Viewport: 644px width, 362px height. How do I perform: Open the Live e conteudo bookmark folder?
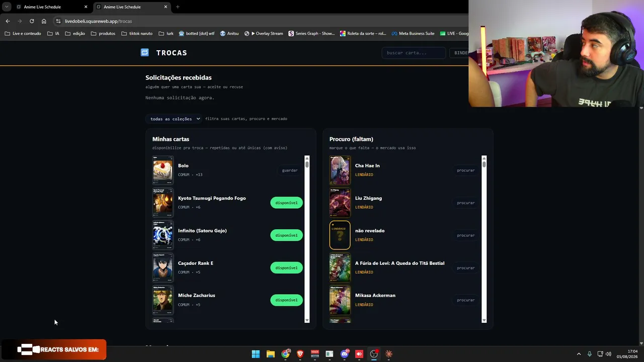click(23, 34)
